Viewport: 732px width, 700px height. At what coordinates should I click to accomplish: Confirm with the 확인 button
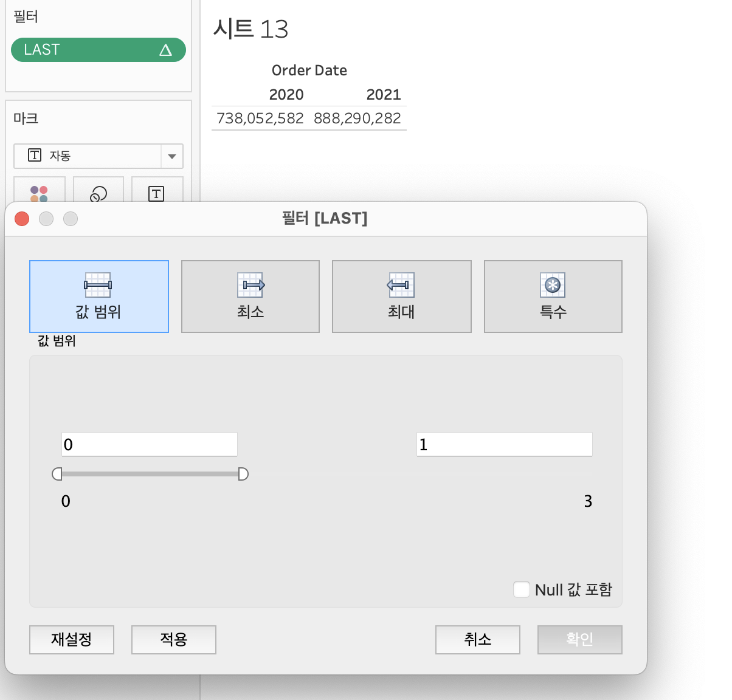point(580,639)
